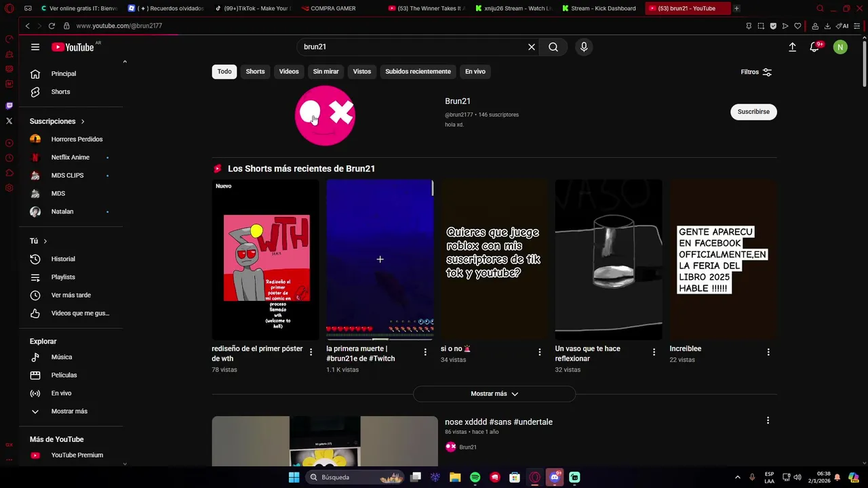The image size is (868, 488).
Task: Click the YouTube search input field
Action: 412,47
